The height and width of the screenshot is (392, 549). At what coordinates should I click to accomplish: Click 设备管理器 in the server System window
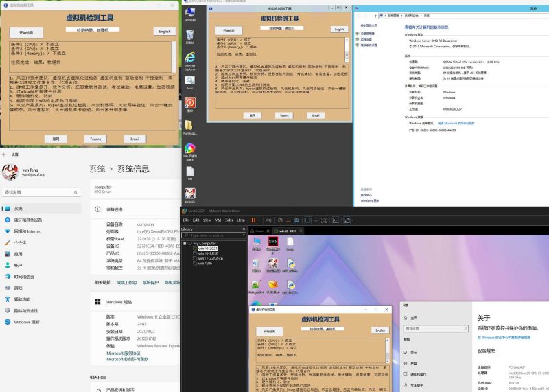click(368, 34)
